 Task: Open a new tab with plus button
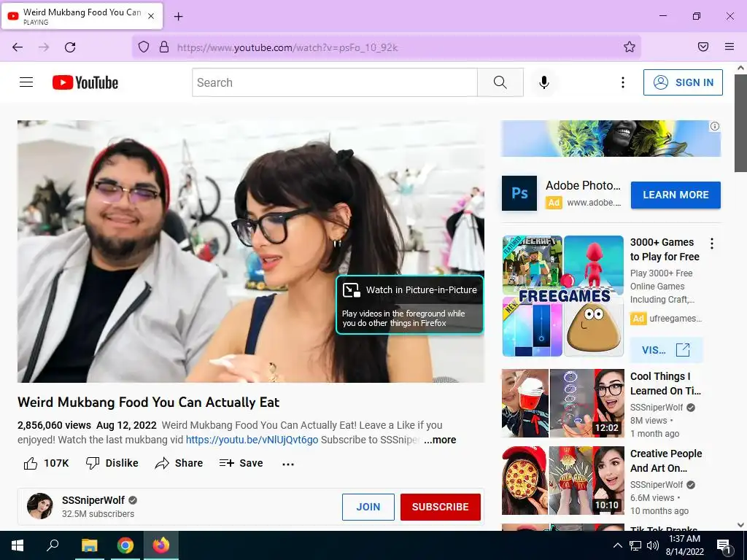click(x=179, y=17)
